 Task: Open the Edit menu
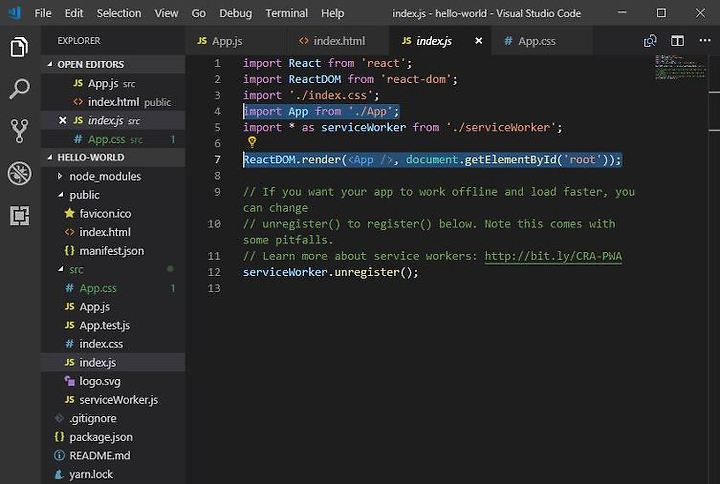pyautogui.click(x=74, y=13)
